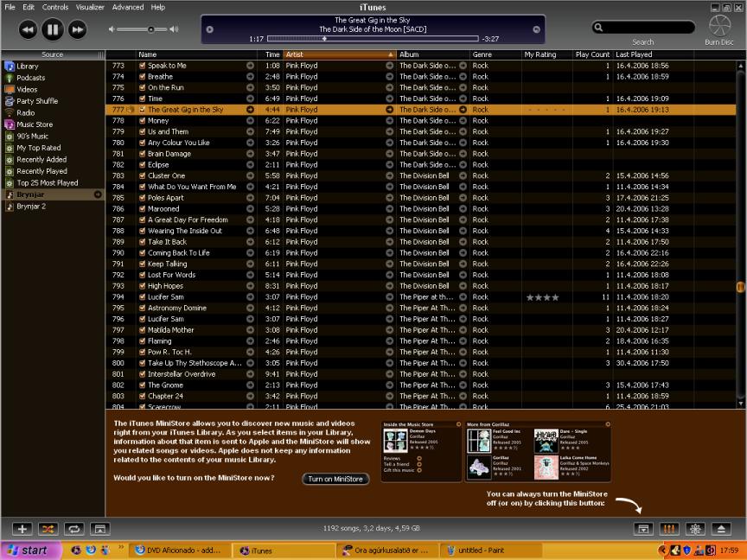Screen dimensions: 747x560
Task: Toggle the MiniStore pane button in the bottom bar
Action: pyautogui.click(x=643, y=529)
